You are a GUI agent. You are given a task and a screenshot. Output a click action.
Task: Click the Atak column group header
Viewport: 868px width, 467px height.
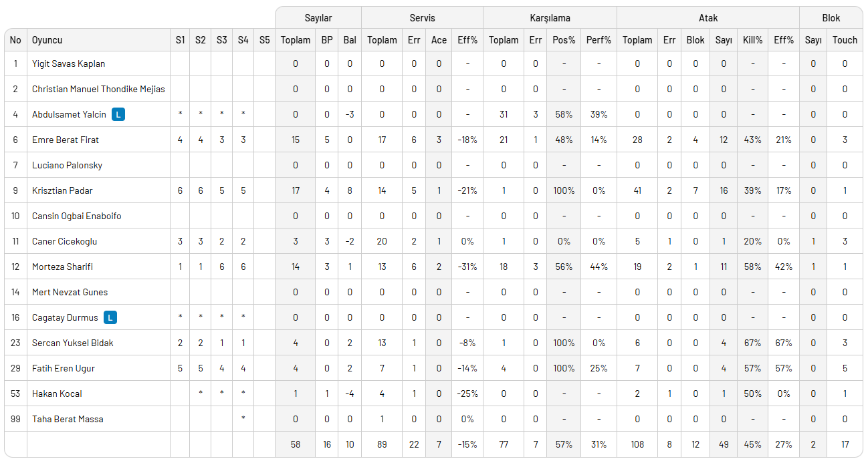(x=708, y=18)
